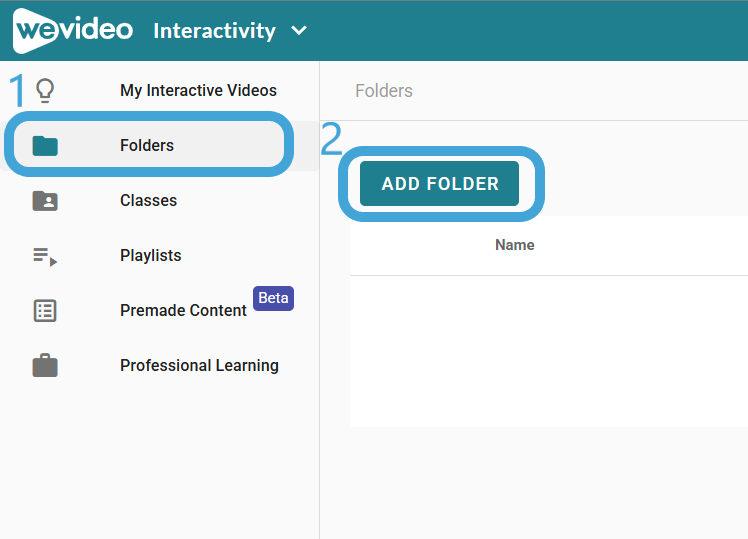Click the WeVideo logo
The image size is (748, 539).
click(73, 30)
